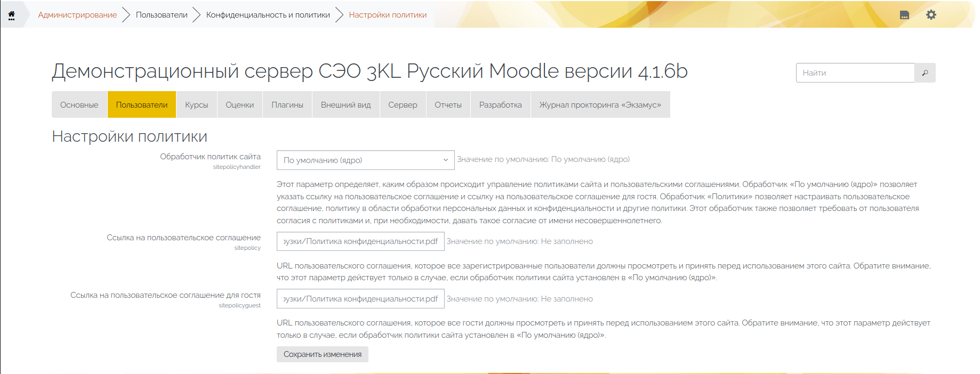
Task: Open Журнал прокторинга «Экзамус» tab
Action: (x=600, y=104)
